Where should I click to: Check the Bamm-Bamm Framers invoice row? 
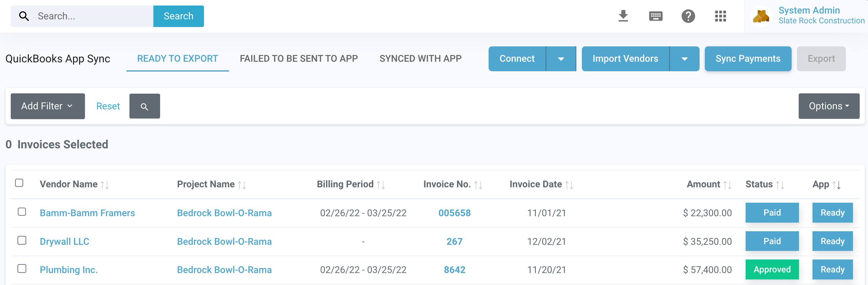click(x=22, y=212)
